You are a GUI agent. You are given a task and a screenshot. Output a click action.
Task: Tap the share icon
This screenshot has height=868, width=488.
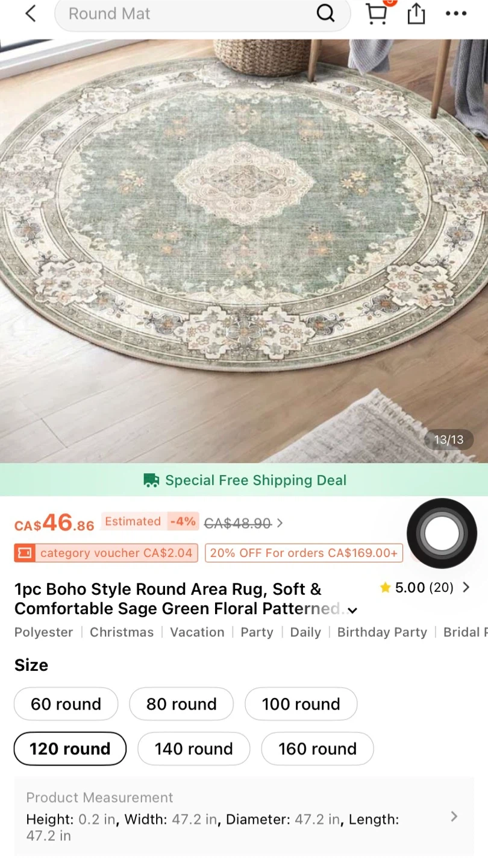point(416,14)
